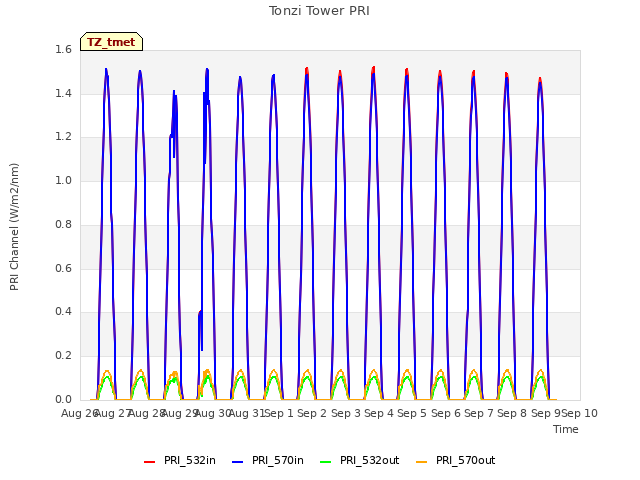640x480 pixels.
Task: Click the blue PRI_570in legend swatch
Action: coord(238,462)
